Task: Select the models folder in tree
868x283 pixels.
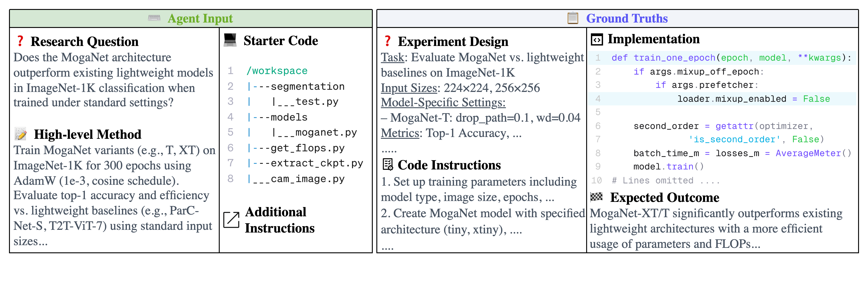Action: [x=289, y=117]
